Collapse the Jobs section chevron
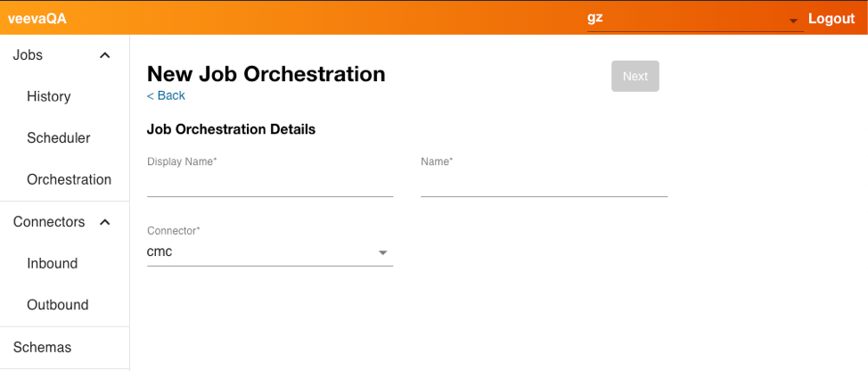868x371 pixels. click(105, 55)
